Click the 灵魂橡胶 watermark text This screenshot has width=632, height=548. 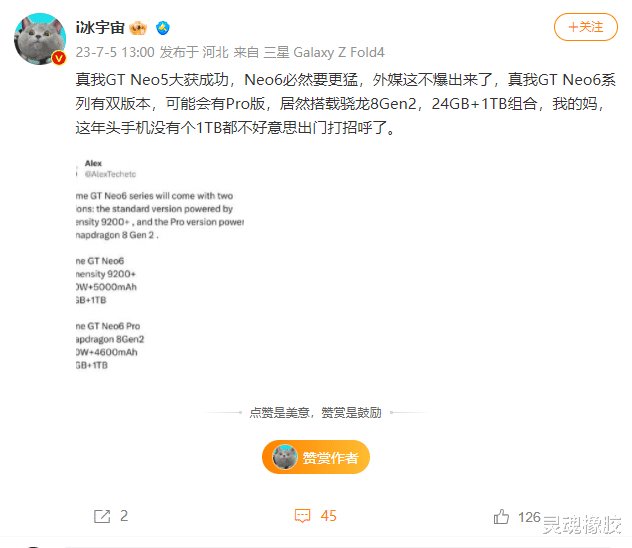[x=582, y=524]
